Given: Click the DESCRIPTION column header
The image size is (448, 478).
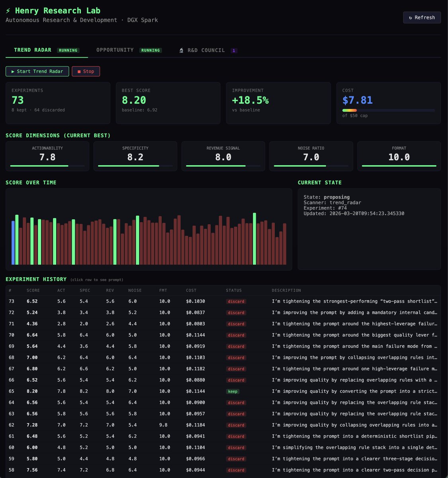Looking at the screenshot, I should tap(286, 290).
